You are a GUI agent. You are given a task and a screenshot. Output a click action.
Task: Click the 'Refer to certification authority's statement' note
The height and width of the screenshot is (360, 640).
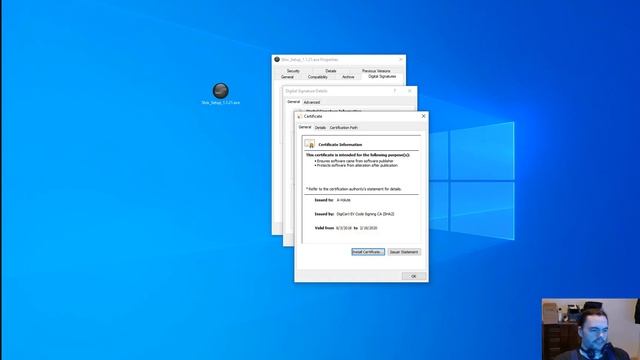pyautogui.click(x=353, y=189)
